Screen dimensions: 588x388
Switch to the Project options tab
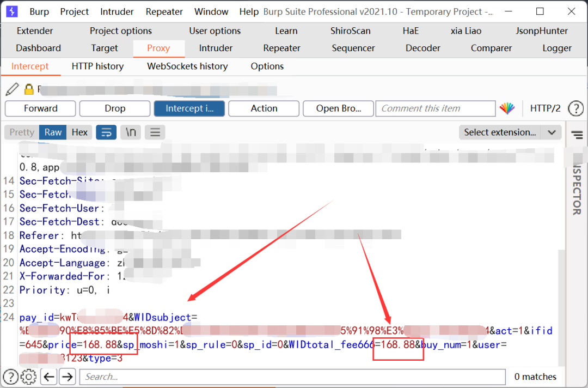click(x=121, y=31)
